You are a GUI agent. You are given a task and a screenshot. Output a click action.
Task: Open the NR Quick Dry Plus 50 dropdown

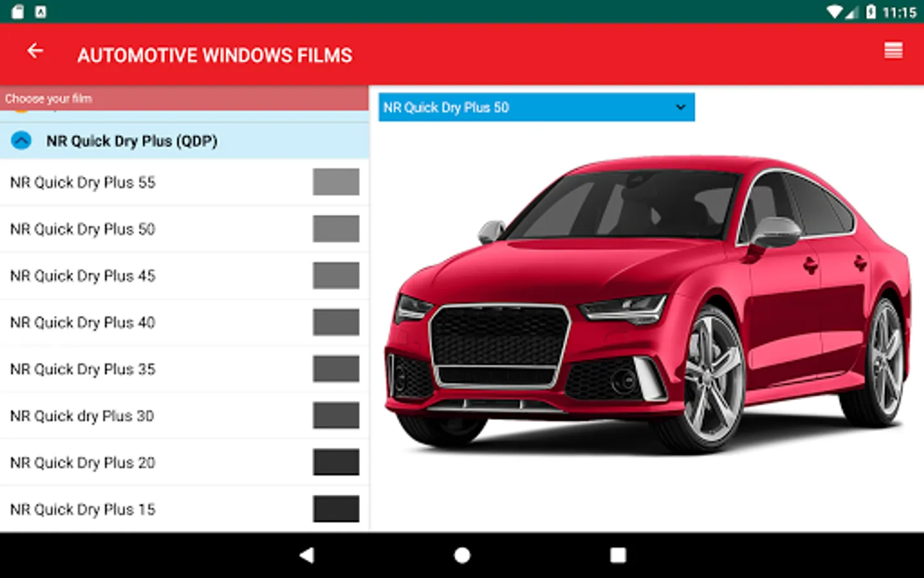(x=536, y=107)
